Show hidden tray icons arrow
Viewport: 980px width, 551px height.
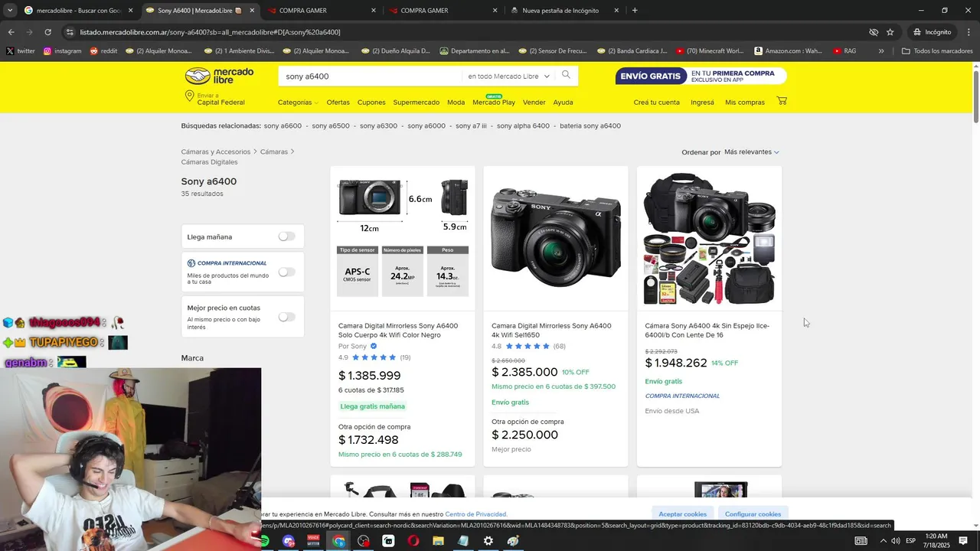(882, 541)
